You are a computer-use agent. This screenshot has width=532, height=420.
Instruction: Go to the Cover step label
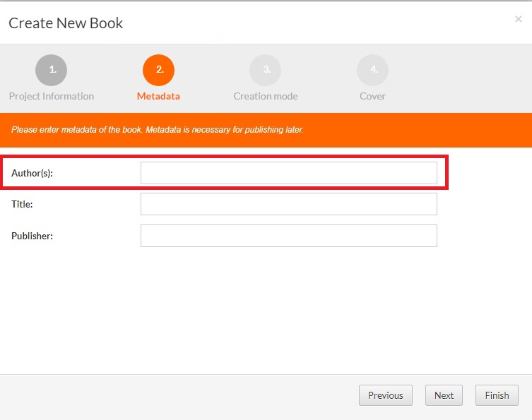(x=372, y=96)
